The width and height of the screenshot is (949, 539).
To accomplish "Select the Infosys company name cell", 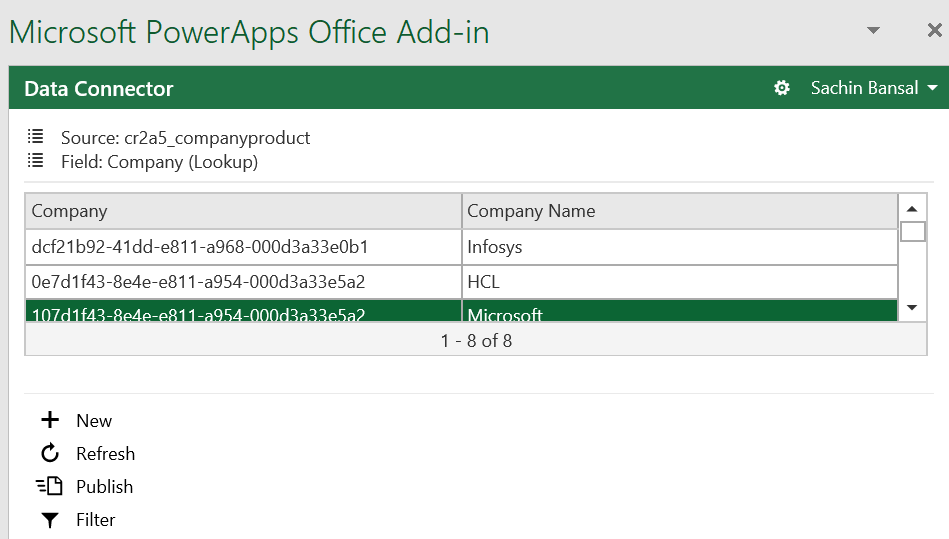I will coord(679,246).
